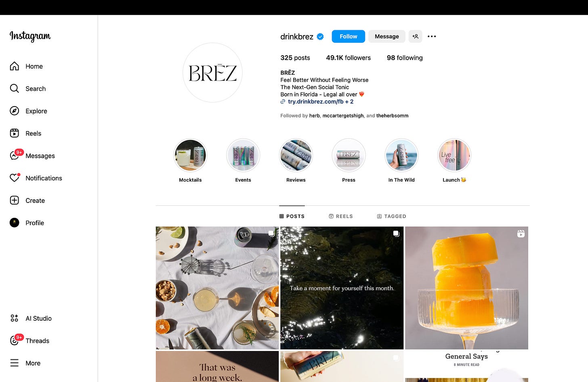The image size is (588, 382).
Task: Open the three-dot options menu
Action: [432, 36]
